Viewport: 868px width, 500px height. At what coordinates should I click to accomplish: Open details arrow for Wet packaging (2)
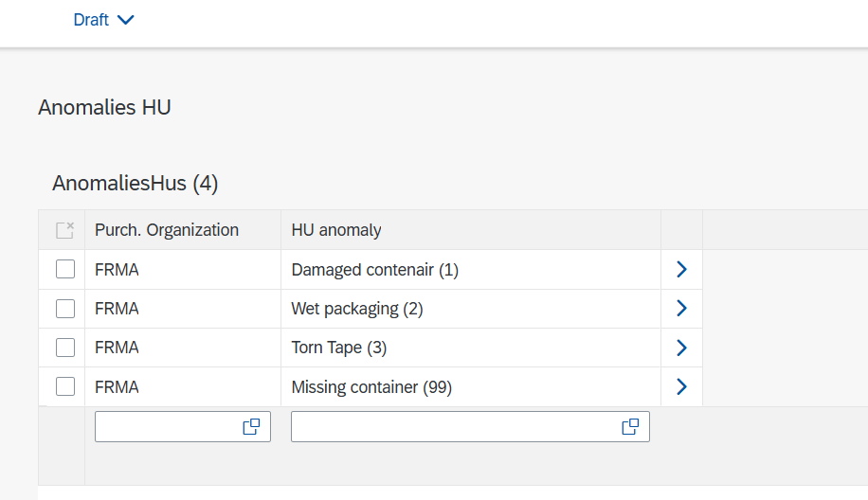[x=681, y=309]
